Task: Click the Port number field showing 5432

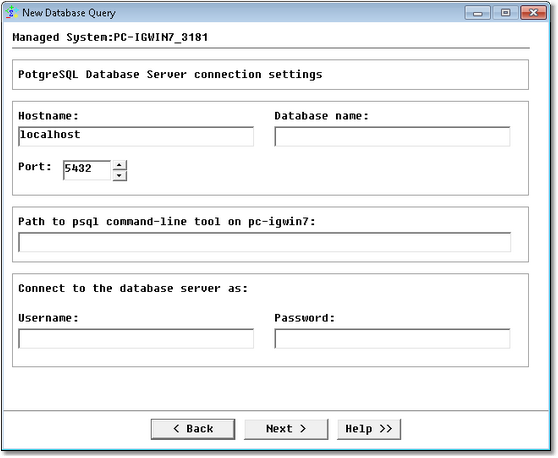Action: click(x=87, y=170)
